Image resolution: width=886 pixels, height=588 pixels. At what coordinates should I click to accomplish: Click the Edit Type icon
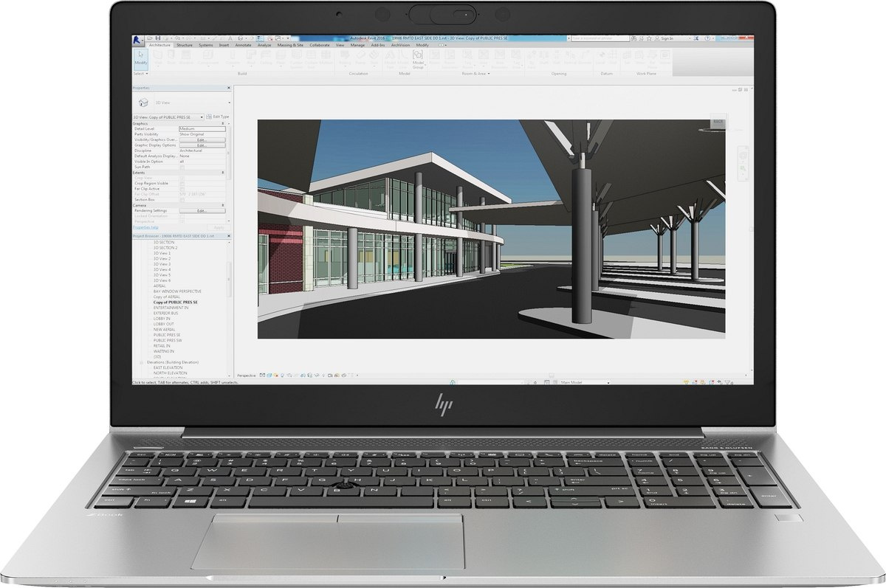[x=218, y=117]
